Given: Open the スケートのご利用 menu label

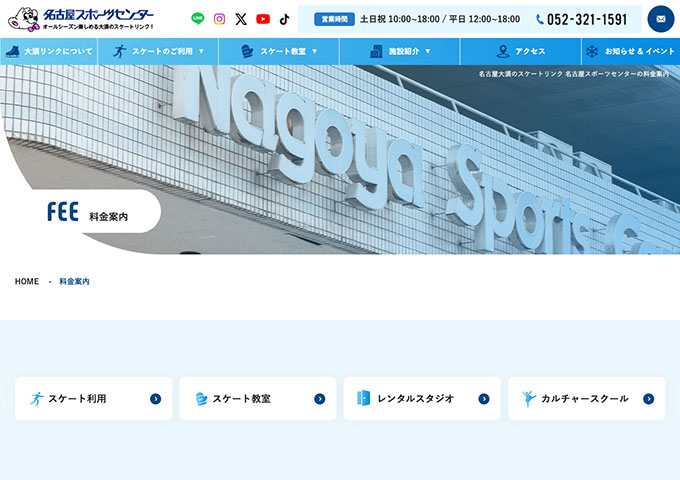Looking at the screenshot, I should pos(162,51).
